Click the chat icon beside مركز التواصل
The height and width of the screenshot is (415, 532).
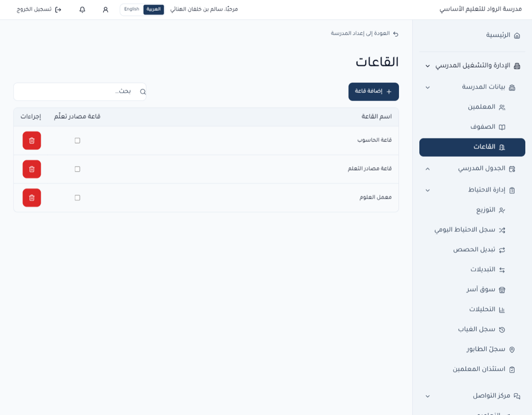pyautogui.click(x=517, y=396)
